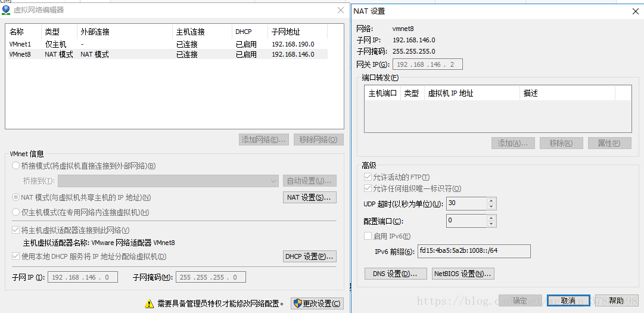This screenshot has width=644, height=313.
Task: Click the config port field showing 0
Action: 466,221
